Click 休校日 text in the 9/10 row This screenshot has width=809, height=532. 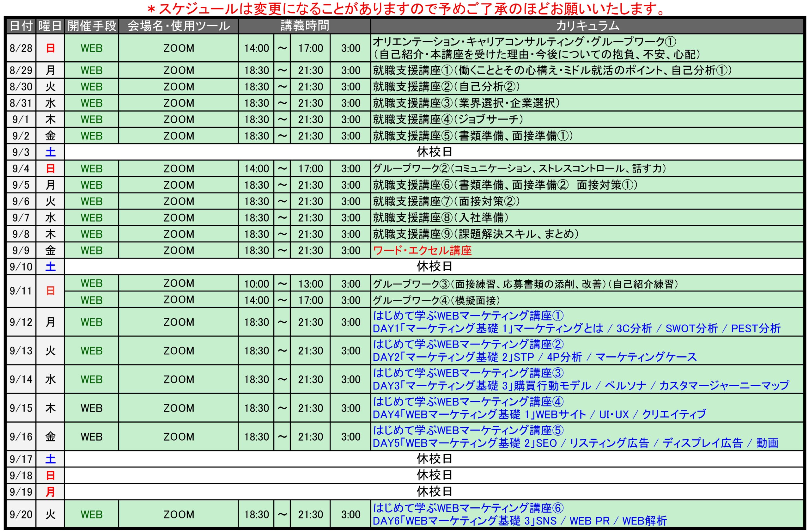(435, 266)
